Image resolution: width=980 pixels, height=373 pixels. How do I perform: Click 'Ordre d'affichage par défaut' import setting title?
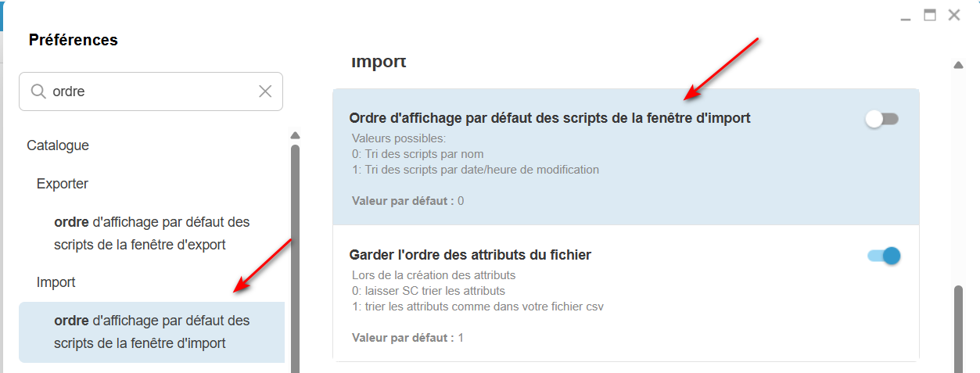click(x=549, y=118)
